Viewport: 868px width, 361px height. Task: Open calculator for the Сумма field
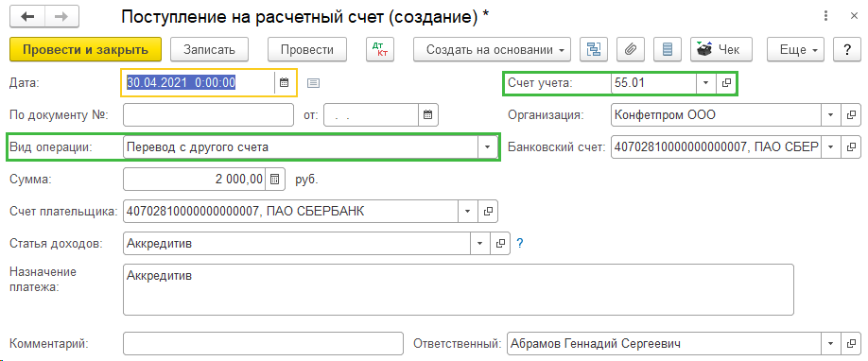pos(275,180)
